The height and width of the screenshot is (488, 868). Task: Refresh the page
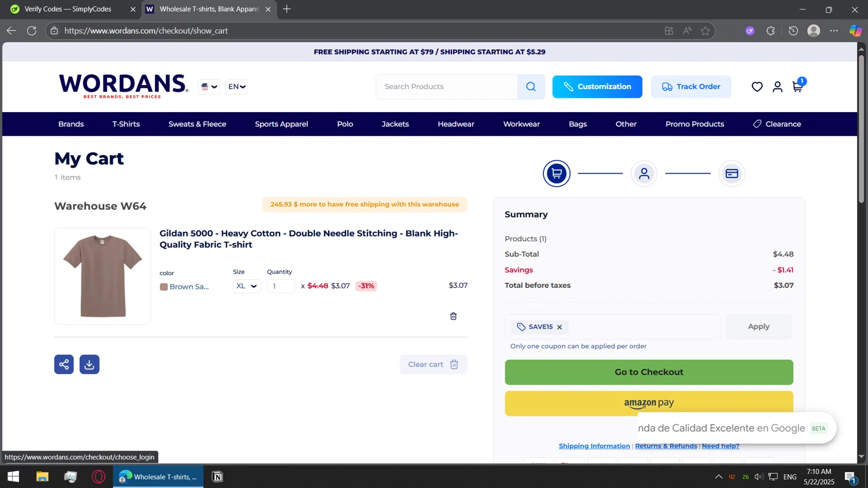(32, 31)
